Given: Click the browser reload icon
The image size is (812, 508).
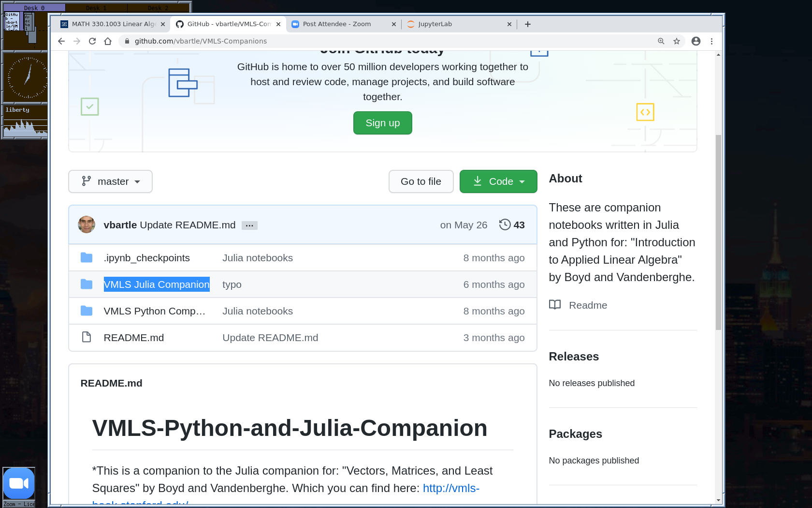Looking at the screenshot, I should pos(92,41).
